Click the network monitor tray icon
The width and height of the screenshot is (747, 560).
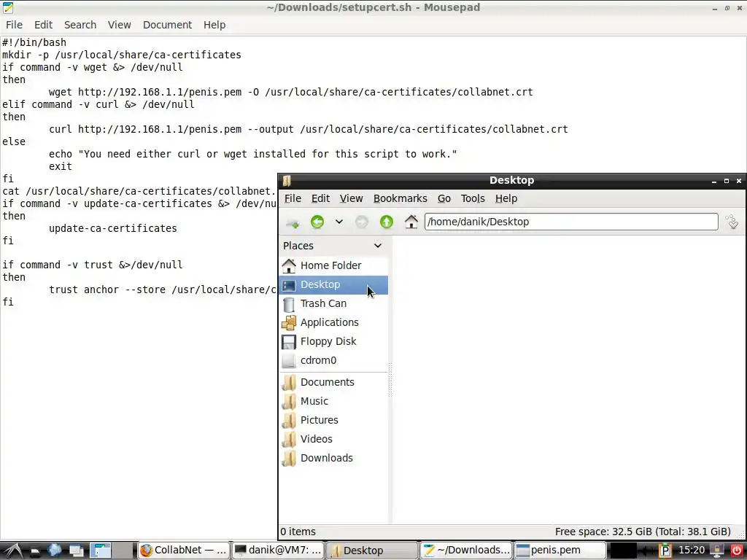click(716, 551)
